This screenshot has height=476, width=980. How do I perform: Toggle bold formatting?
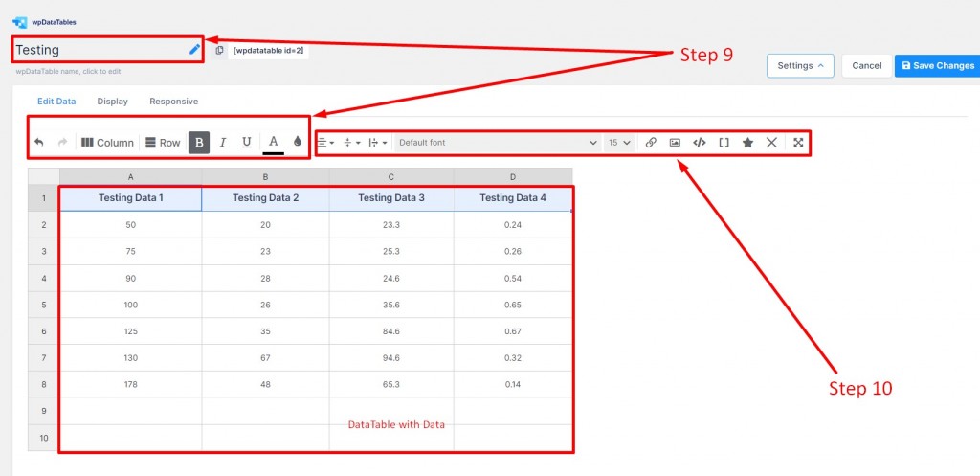199,143
